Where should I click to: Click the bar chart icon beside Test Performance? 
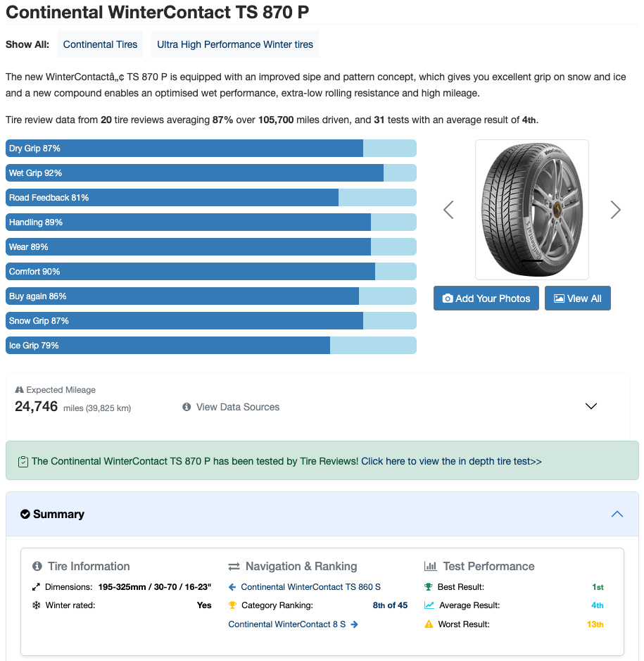point(431,566)
